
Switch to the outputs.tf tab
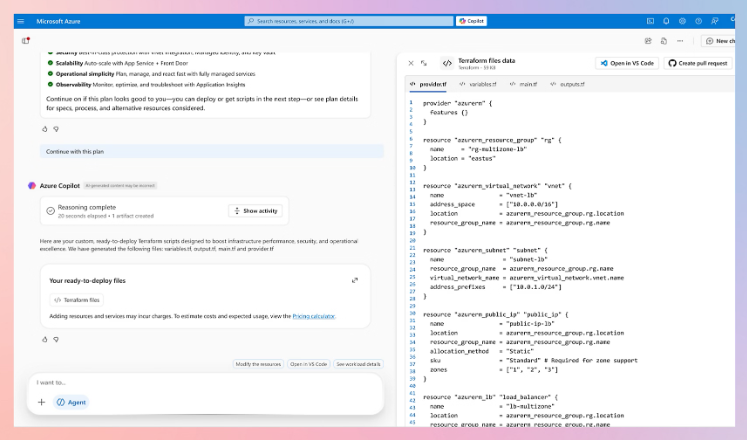tap(567, 84)
